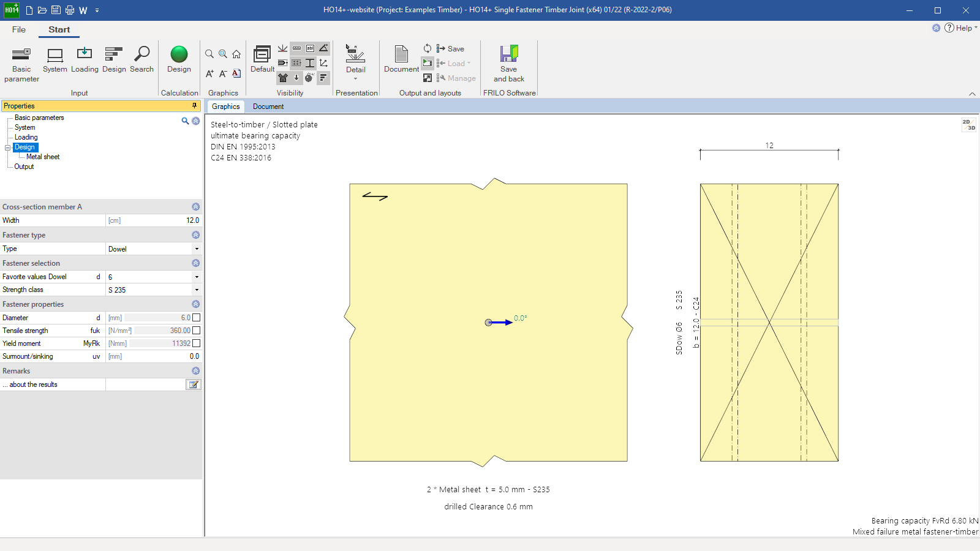980x551 pixels.
Task: Switch between 2D and 3D view
Action: click(968, 125)
